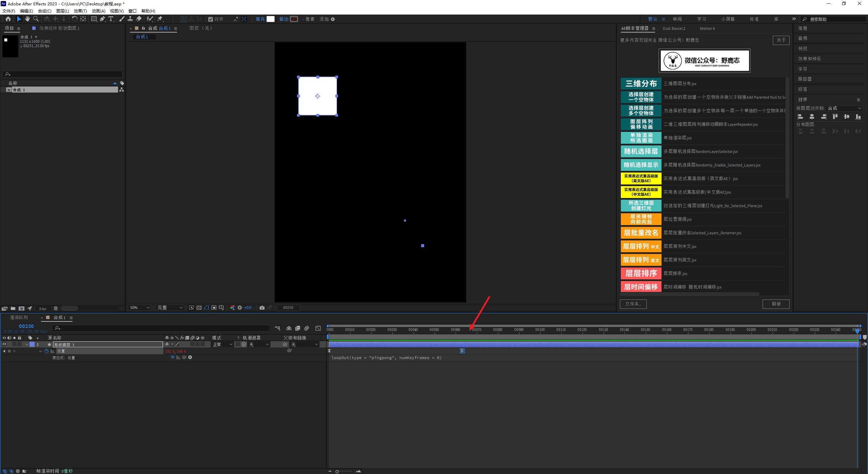Open the 正常 blending mode dropdown

(x=222, y=344)
